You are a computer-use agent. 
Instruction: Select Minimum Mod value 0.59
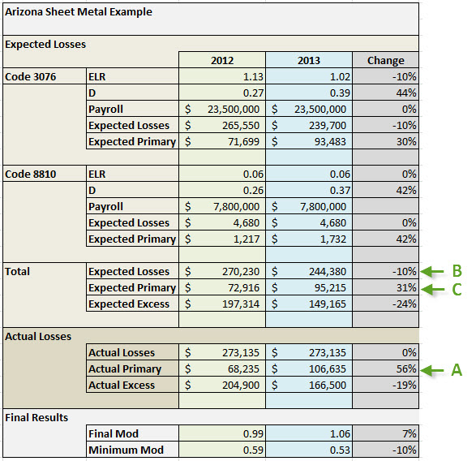click(x=222, y=450)
